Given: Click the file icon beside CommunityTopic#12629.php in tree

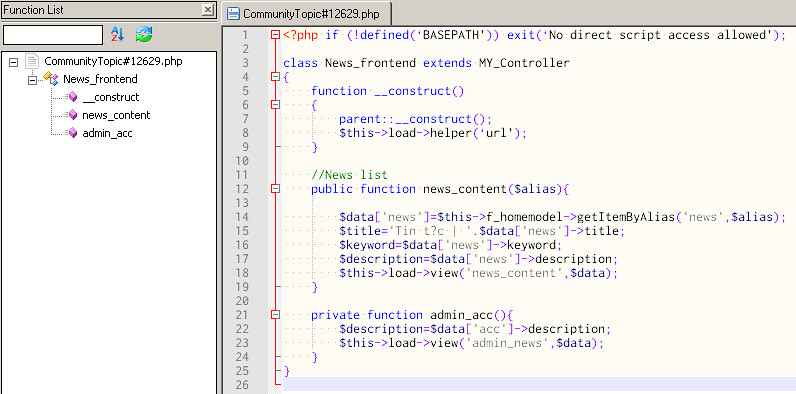Looking at the screenshot, I should pyautogui.click(x=32, y=61).
